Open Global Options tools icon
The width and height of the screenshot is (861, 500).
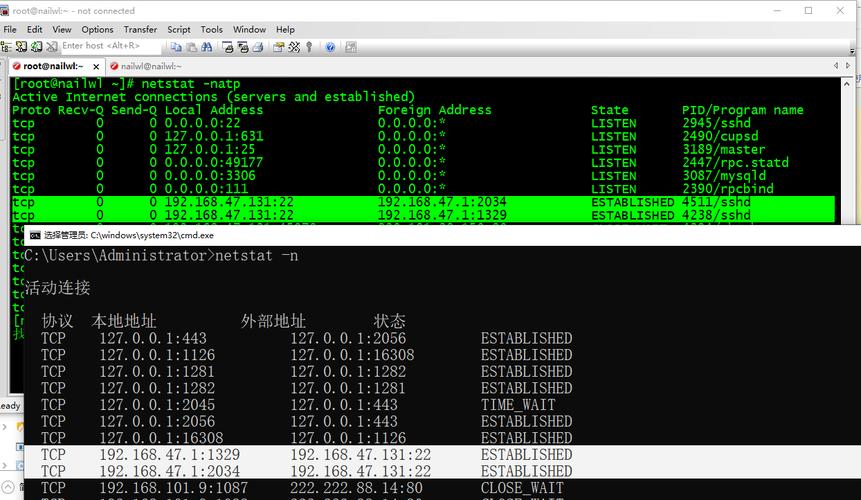point(294,47)
